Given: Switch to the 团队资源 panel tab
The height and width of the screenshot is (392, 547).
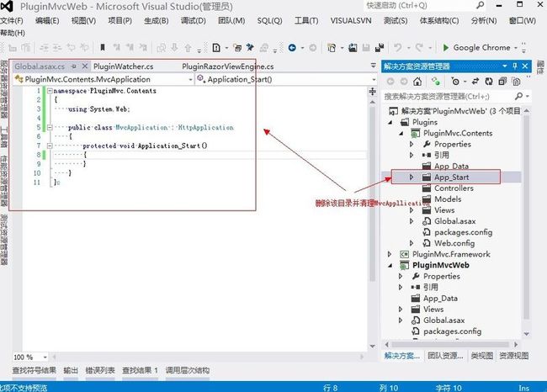Looking at the screenshot, I should 445,356.
